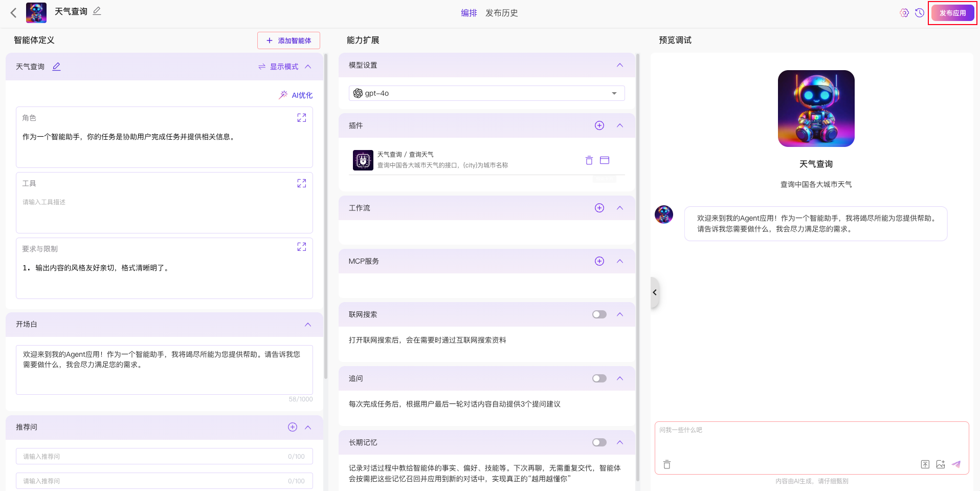
Task: Collapse the 模型设置 section
Action: click(620, 65)
